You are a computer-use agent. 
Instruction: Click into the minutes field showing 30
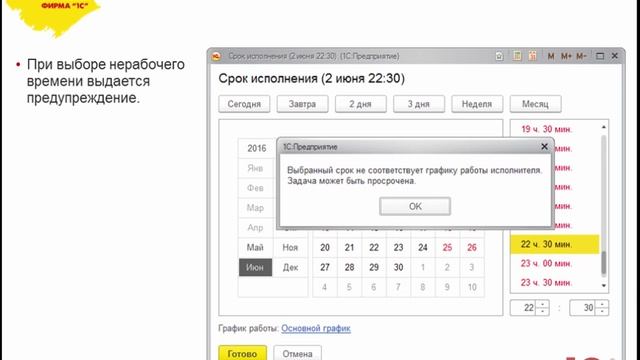[583, 308]
